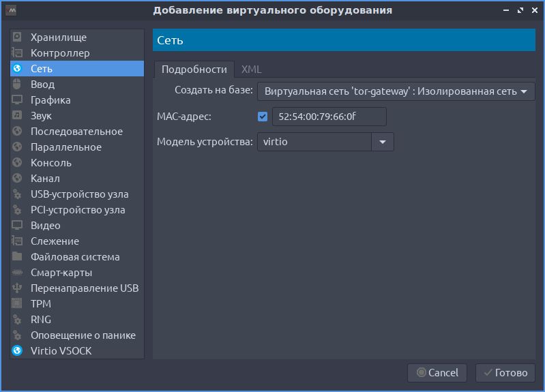Click the Смарт-карты icon

[17, 273]
